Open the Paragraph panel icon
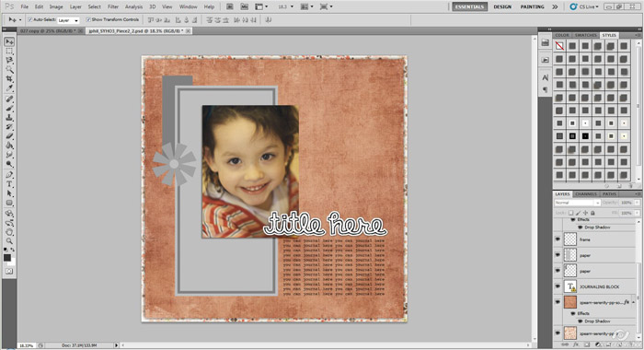Screen dimensions: 644x350 [545, 89]
